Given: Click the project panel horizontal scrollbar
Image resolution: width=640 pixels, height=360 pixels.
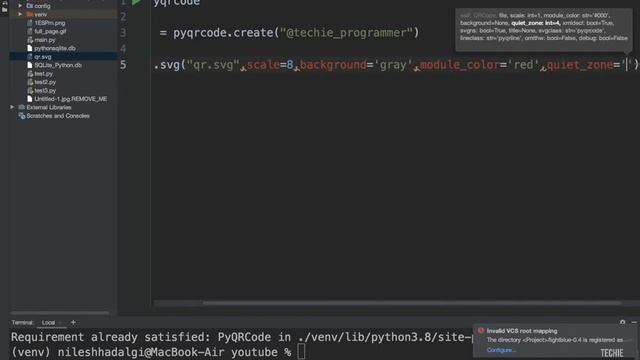Looking at the screenshot, I should pos(60,313).
